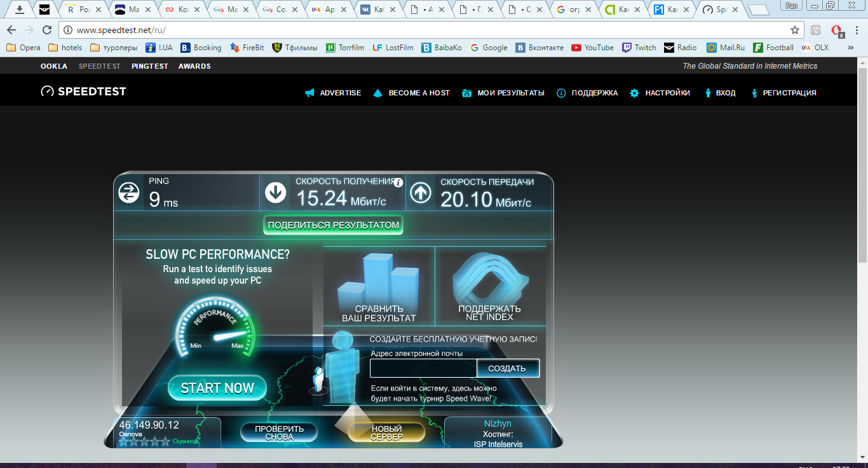868x468 pixels.
Task: Click the download speed arrow icon
Action: [x=275, y=192]
